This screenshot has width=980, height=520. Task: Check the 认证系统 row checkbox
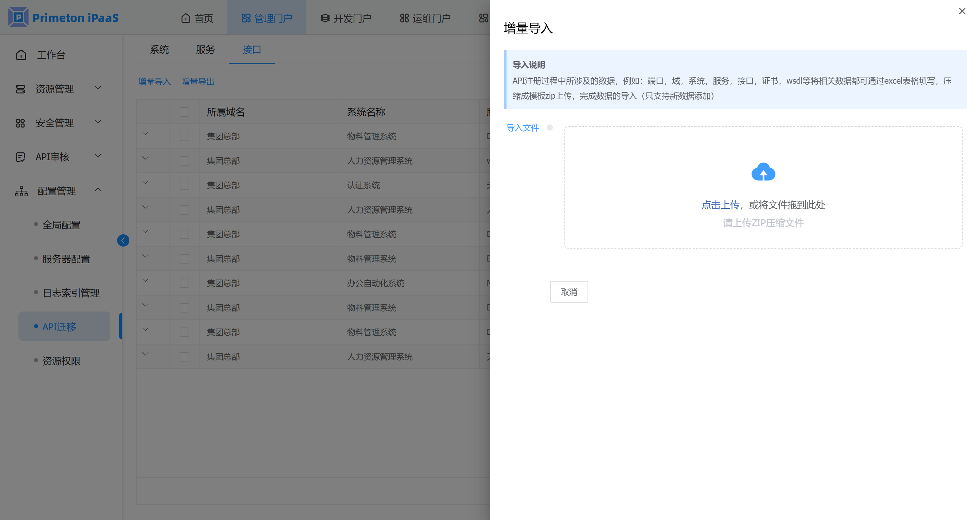click(184, 185)
